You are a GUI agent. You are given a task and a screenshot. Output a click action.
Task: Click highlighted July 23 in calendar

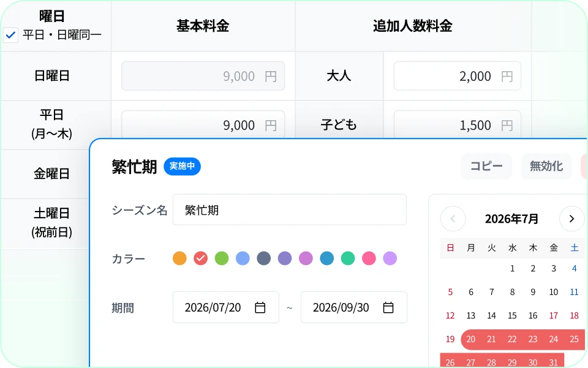[x=533, y=339]
